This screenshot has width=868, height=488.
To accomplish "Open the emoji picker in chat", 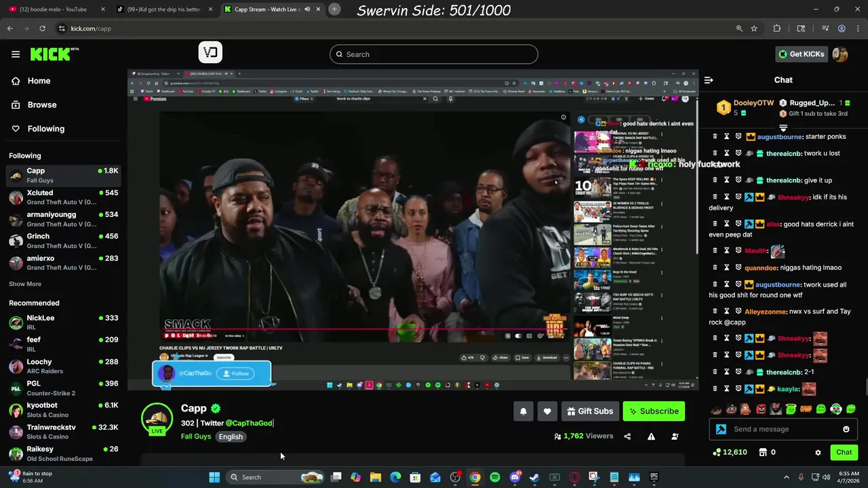I will click(x=846, y=429).
